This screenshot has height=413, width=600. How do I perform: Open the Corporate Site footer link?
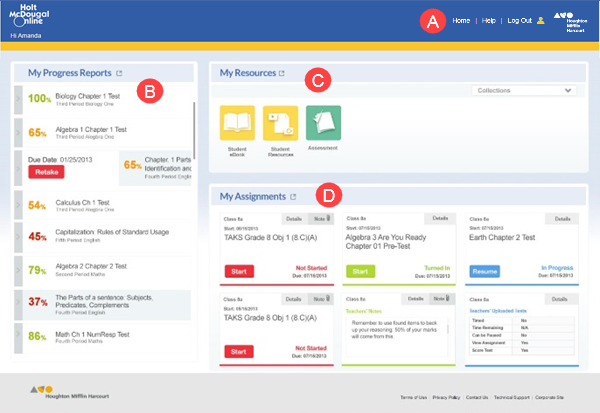coord(549,397)
